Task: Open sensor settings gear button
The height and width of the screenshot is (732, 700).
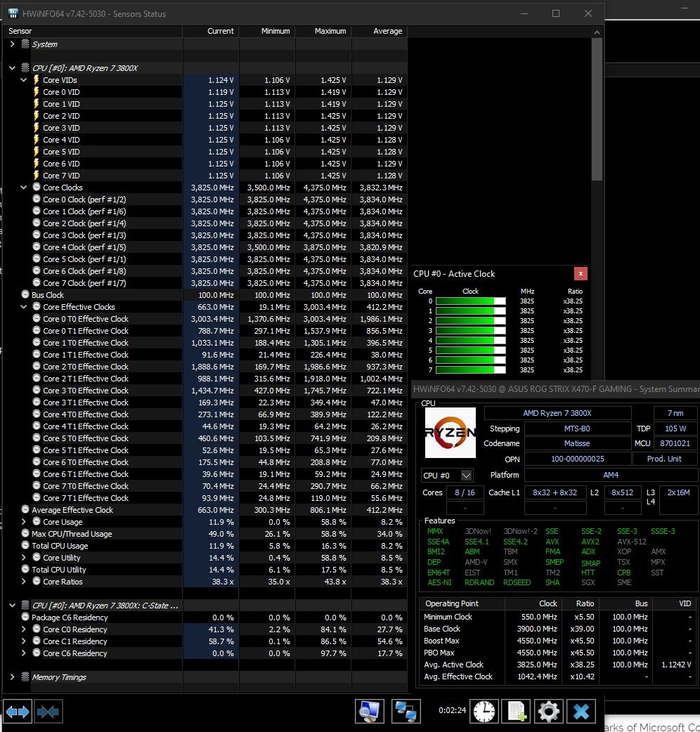Action: pos(549,712)
